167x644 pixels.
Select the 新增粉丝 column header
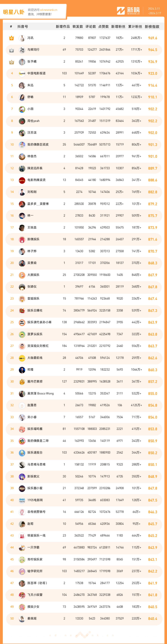[x=118, y=26]
